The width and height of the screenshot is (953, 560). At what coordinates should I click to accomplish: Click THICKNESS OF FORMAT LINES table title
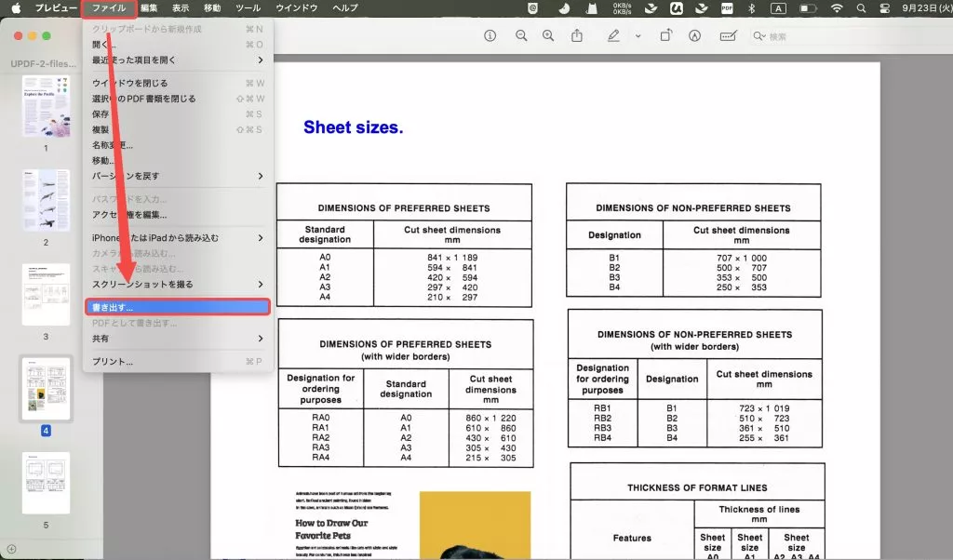pos(697,487)
